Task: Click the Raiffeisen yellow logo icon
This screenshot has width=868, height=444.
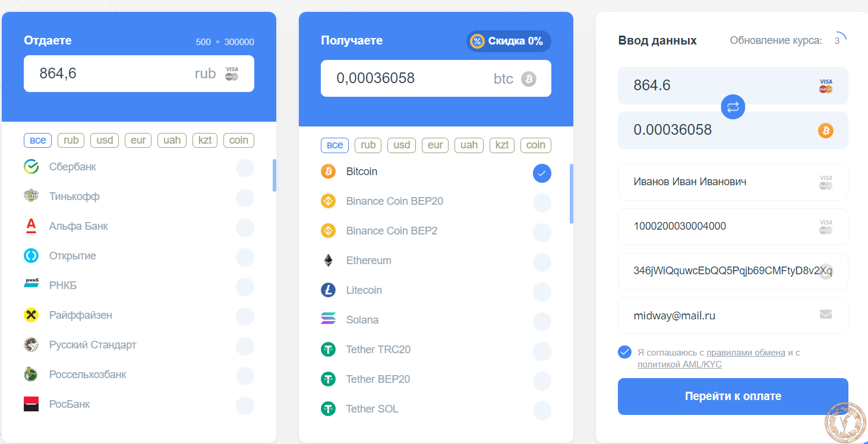Action: pos(31,315)
